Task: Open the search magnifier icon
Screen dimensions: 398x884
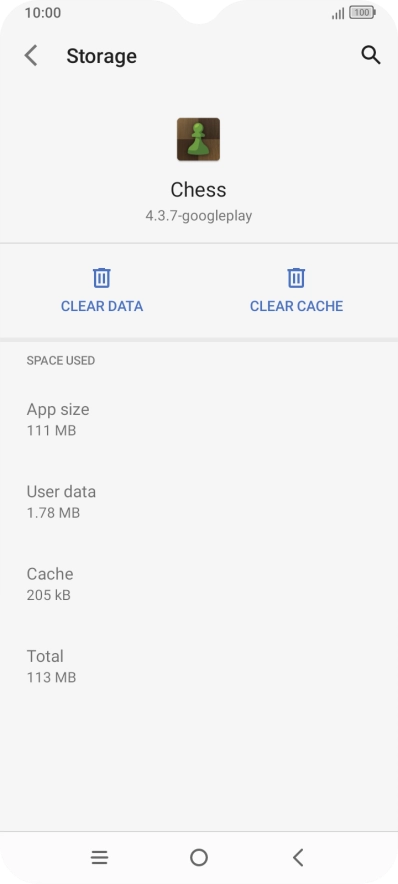Action: pos(370,55)
